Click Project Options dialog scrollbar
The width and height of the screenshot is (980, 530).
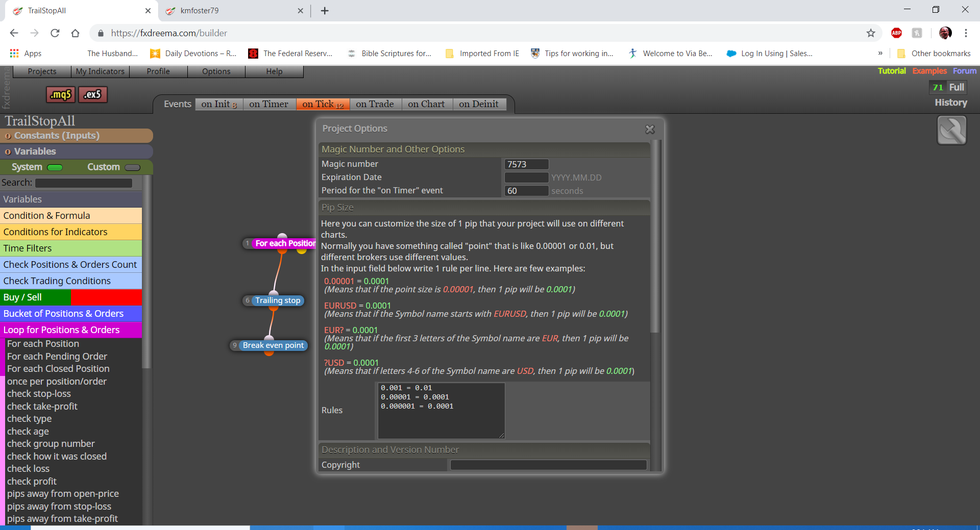656,237
